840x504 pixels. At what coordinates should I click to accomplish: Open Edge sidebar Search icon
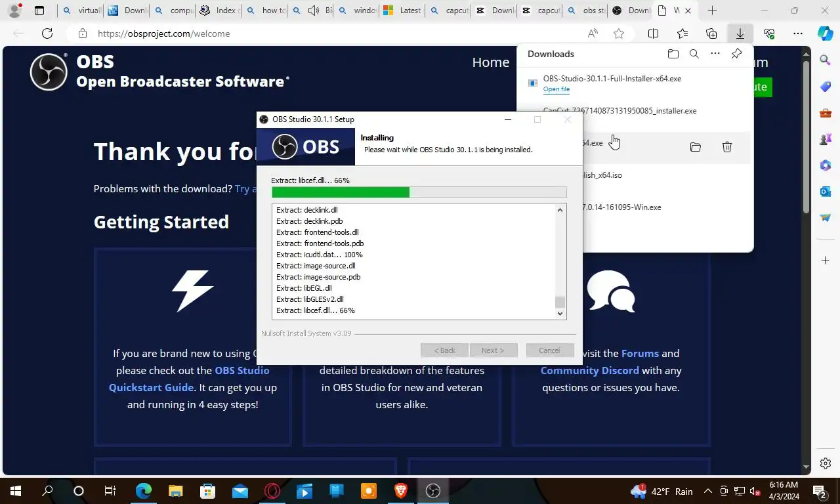tap(826, 60)
